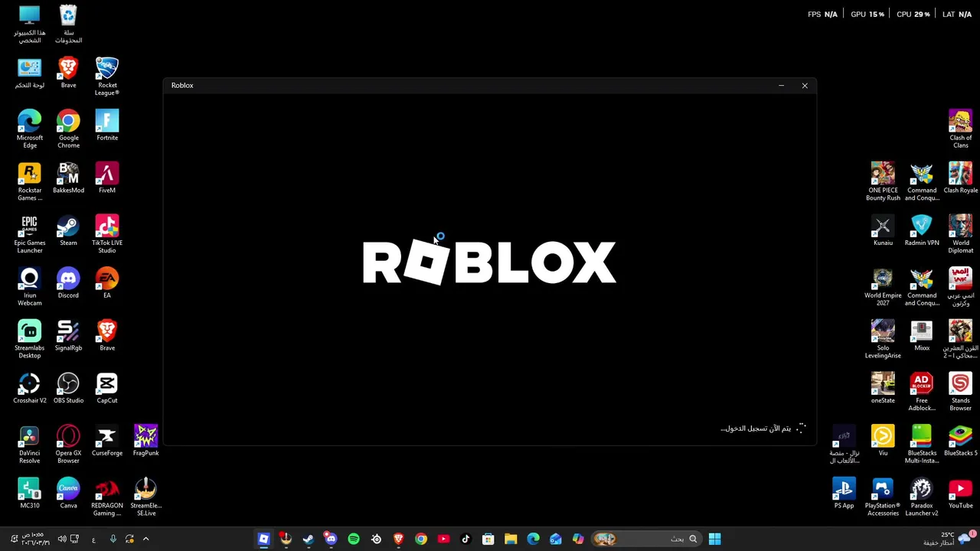The image size is (980, 551).
Task: Open ONE PIECE Bounty Rush shortcut
Action: tap(883, 181)
